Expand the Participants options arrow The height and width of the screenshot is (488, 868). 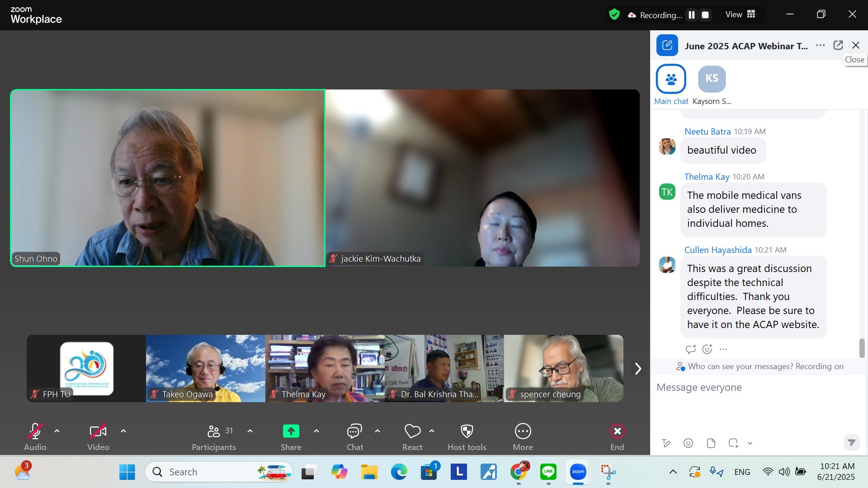coord(250,431)
